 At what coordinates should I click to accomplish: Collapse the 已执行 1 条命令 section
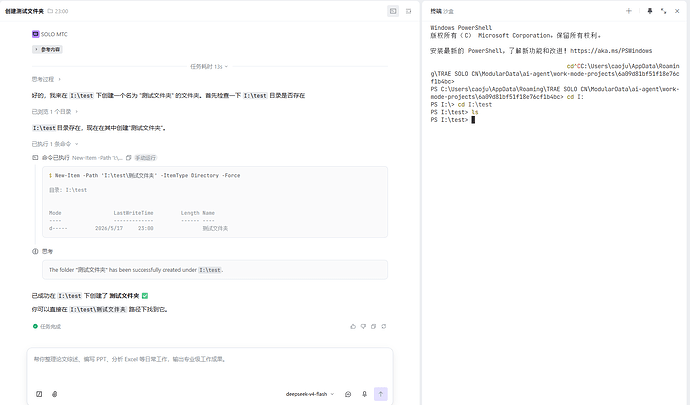click(x=55, y=144)
